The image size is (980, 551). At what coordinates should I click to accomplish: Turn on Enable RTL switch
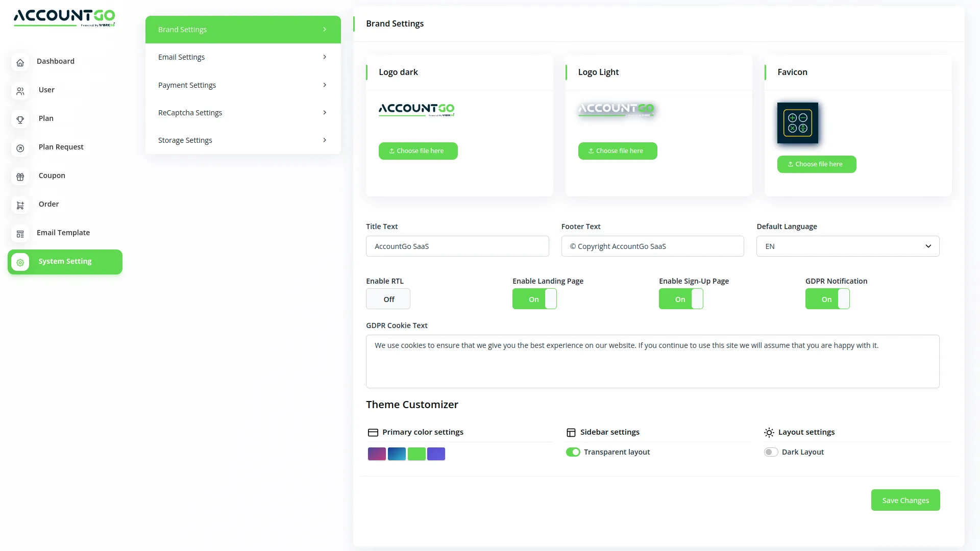tap(388, 299)
